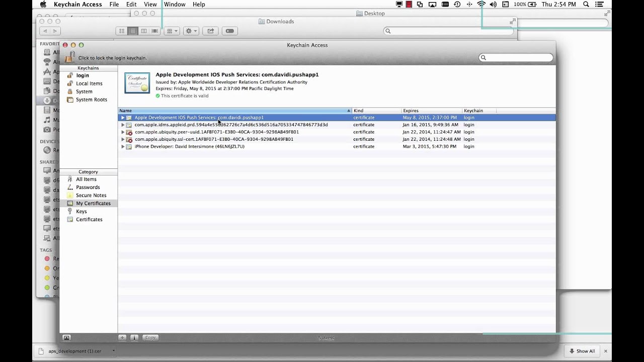Click the Copy button
The image size is (644, 362).
pyautogui.click(x=150, y=338)
